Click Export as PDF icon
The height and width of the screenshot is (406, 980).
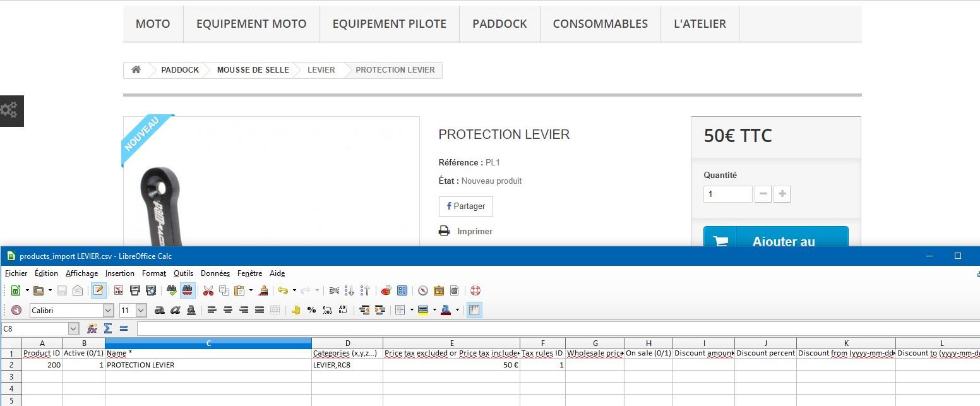(x=118, y=290)
